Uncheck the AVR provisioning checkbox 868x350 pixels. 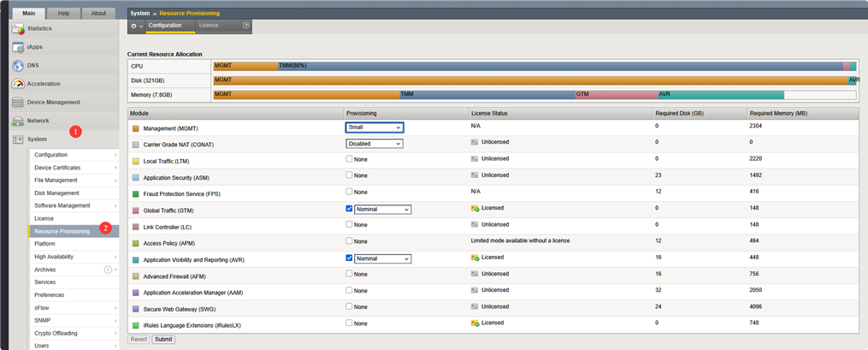[x=349, y=258]
